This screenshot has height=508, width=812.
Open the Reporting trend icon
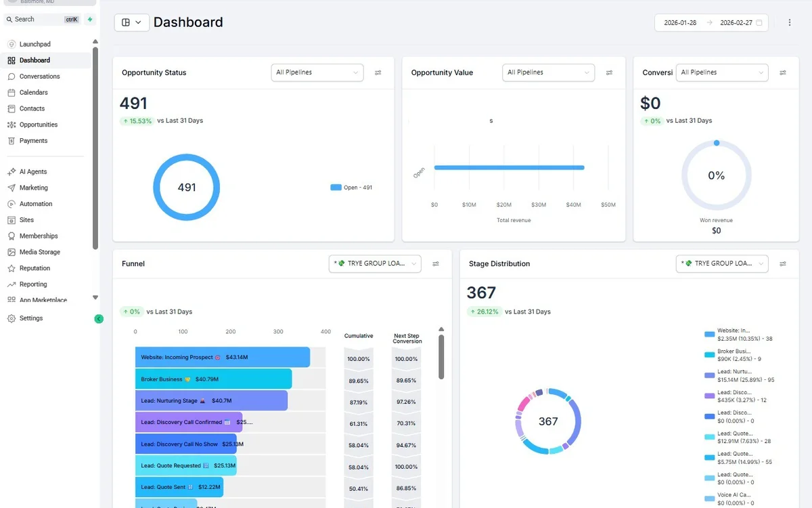pyautogui.click(x=12, y=284)
